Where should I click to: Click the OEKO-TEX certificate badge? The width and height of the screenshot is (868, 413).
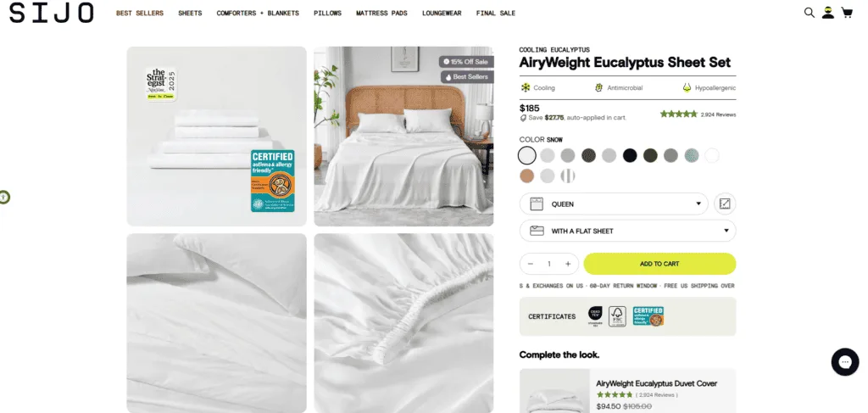click(x=596, y=316)
